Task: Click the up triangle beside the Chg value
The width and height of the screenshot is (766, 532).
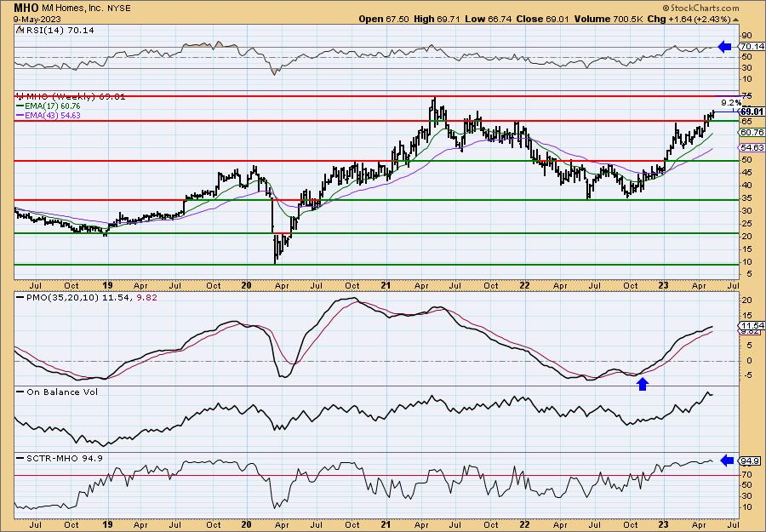Action: coord(735,20)
